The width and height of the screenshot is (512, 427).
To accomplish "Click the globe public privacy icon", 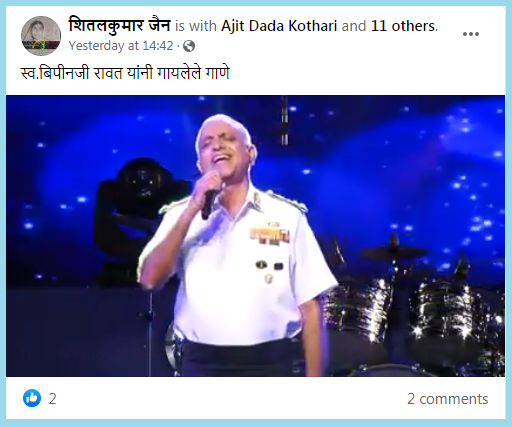I will (x=189, y=46).
